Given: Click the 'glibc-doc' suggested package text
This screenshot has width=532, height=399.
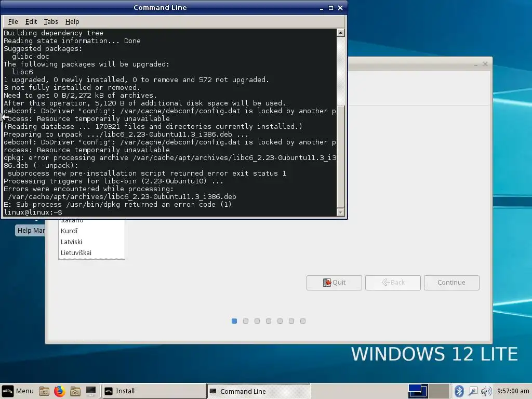Looking at the screenshot, I should (31, 56).
